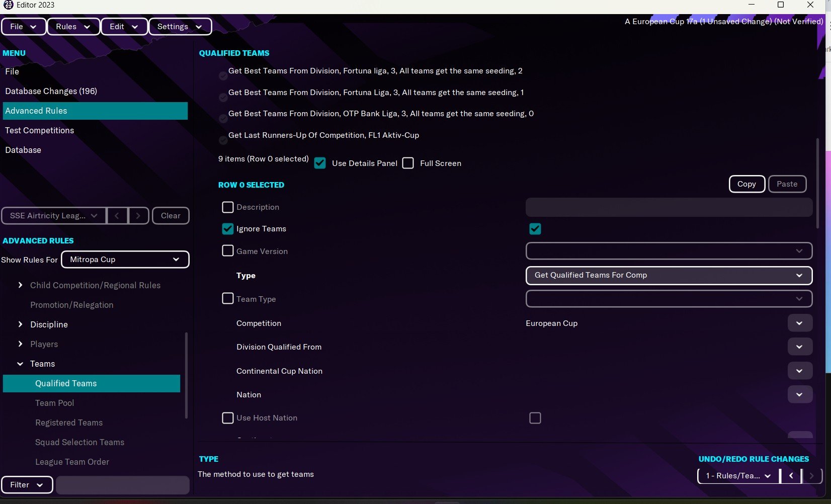Open the Continental Cup Nation dropdown arrow

click(800, 371)
